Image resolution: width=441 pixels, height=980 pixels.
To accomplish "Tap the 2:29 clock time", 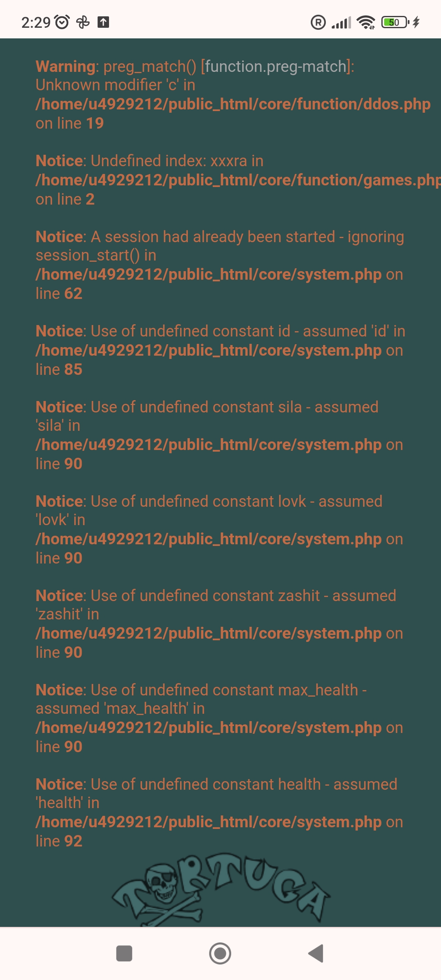I will [36, 22].
